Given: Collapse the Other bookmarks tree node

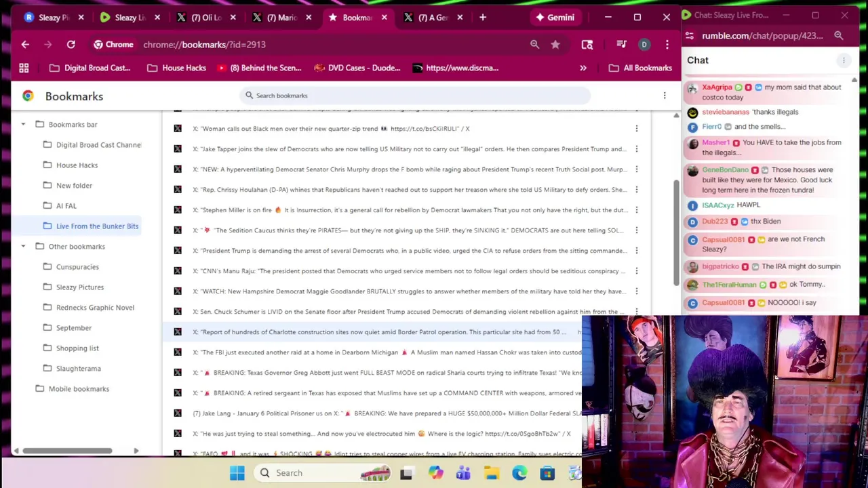Looking at the screenshot, I should [x=23, y=247].
